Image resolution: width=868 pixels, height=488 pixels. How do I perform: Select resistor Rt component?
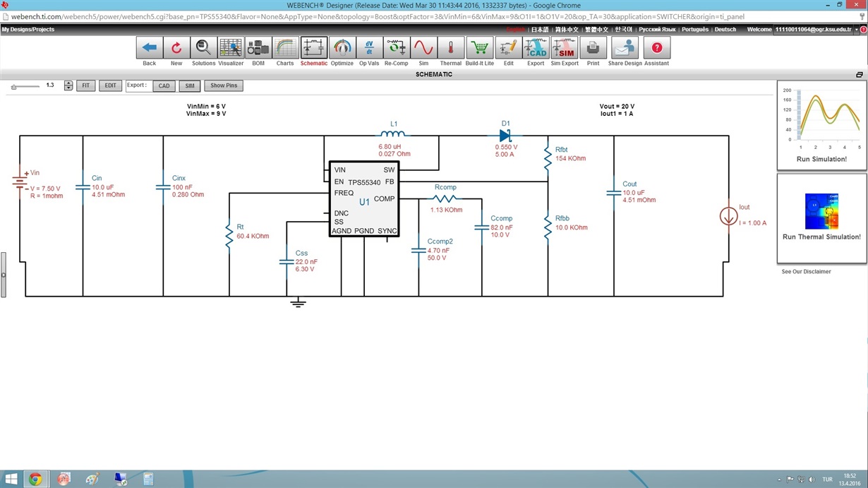(x=229, y=236)
